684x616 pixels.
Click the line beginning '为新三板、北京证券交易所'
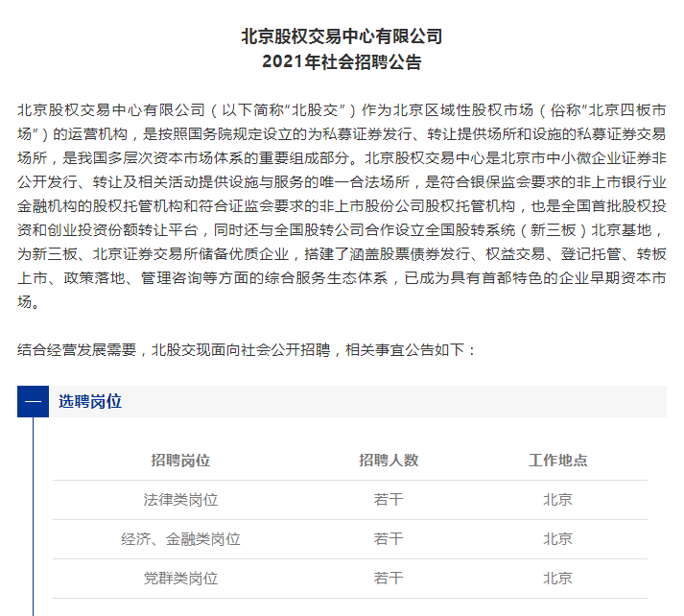(x=342, y=254)
